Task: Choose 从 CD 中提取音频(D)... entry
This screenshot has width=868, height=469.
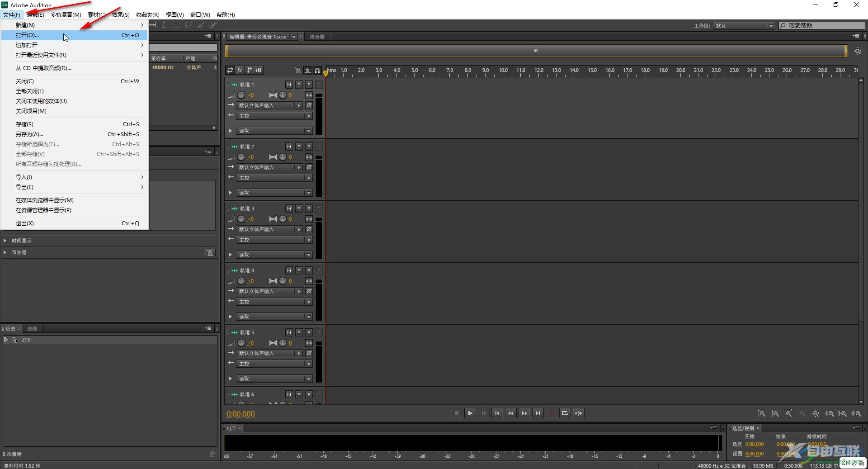Action: [74, 68]
